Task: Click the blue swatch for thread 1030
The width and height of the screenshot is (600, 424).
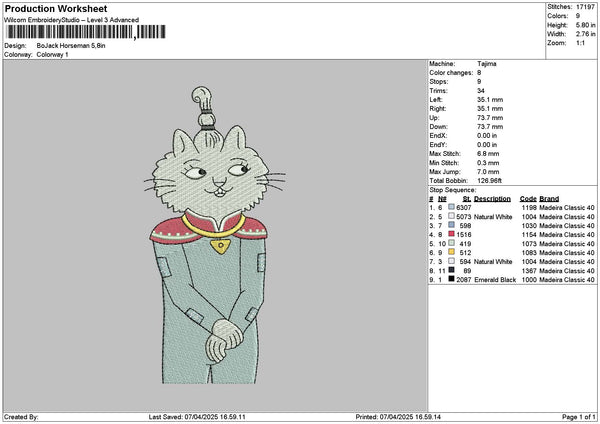Action: click(452, 225)
